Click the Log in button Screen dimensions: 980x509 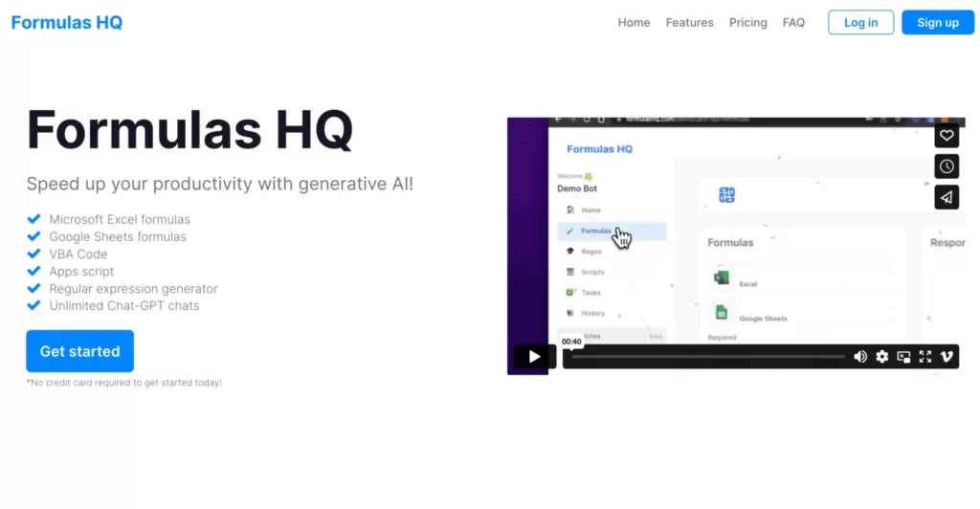coord(860,22)
